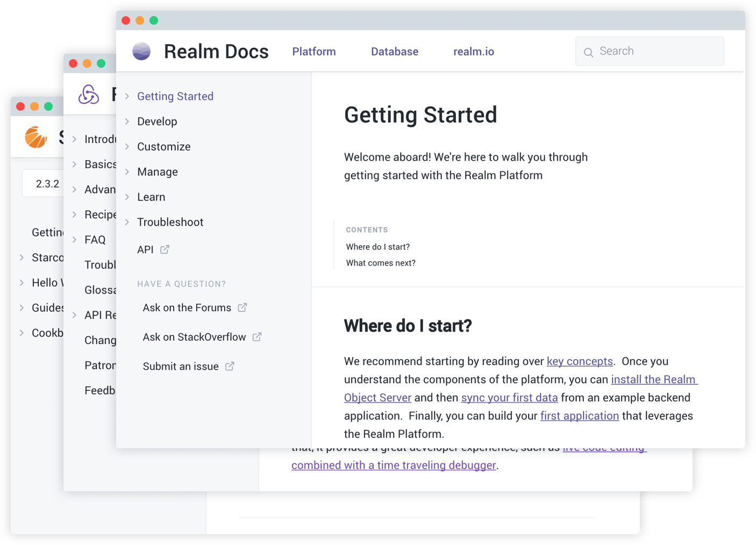Open Ask on the Forums link
This screenshot has height=545, width=756.
(x=187, y=307)
